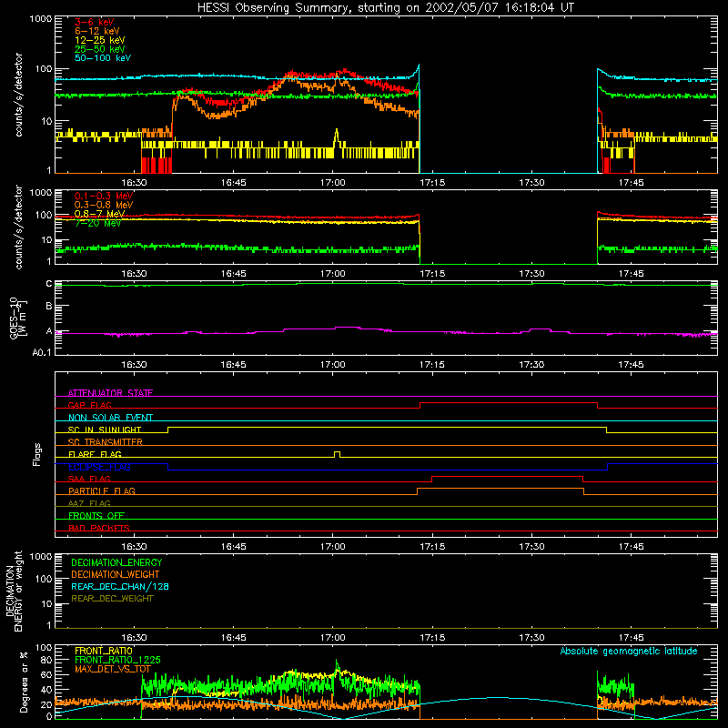Select the ATTENUATOR_STATE flag label
Viewport: 728px width, 728px height.
(x=110, y=393)
